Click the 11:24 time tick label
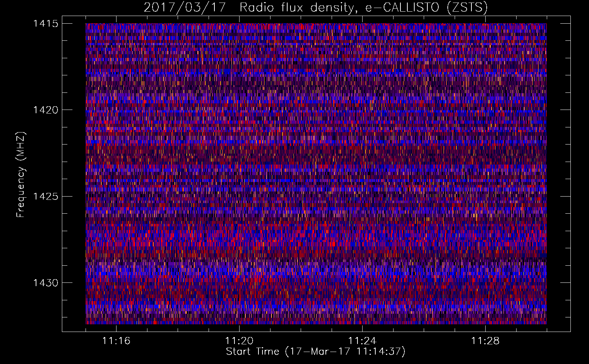Viewport: 589px width, 364px height. tap(362, 341)
